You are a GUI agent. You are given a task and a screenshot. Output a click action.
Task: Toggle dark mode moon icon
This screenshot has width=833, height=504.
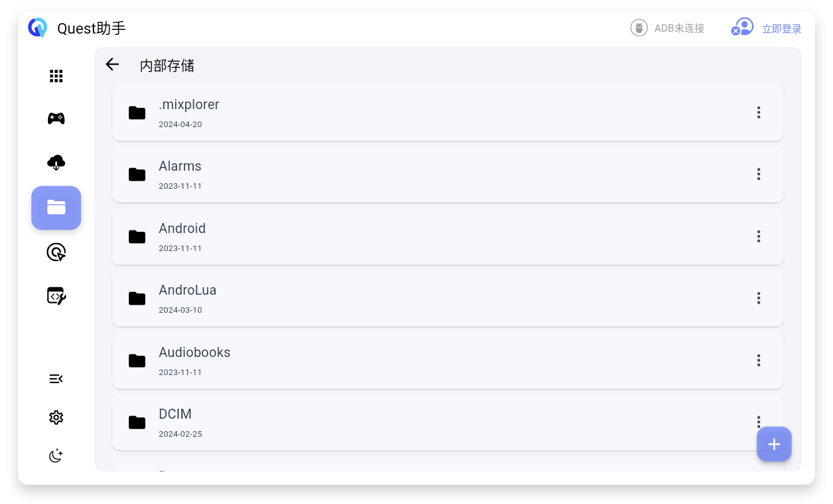tap(56, 456)
